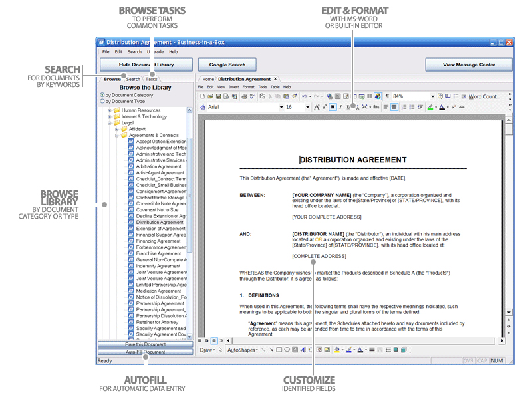Open the editor's Format menu
The image size is (532, 399).
pos(248,87)
